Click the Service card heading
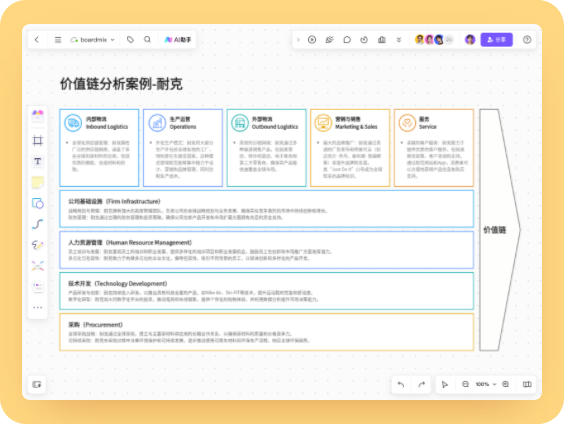 point(427,123)
